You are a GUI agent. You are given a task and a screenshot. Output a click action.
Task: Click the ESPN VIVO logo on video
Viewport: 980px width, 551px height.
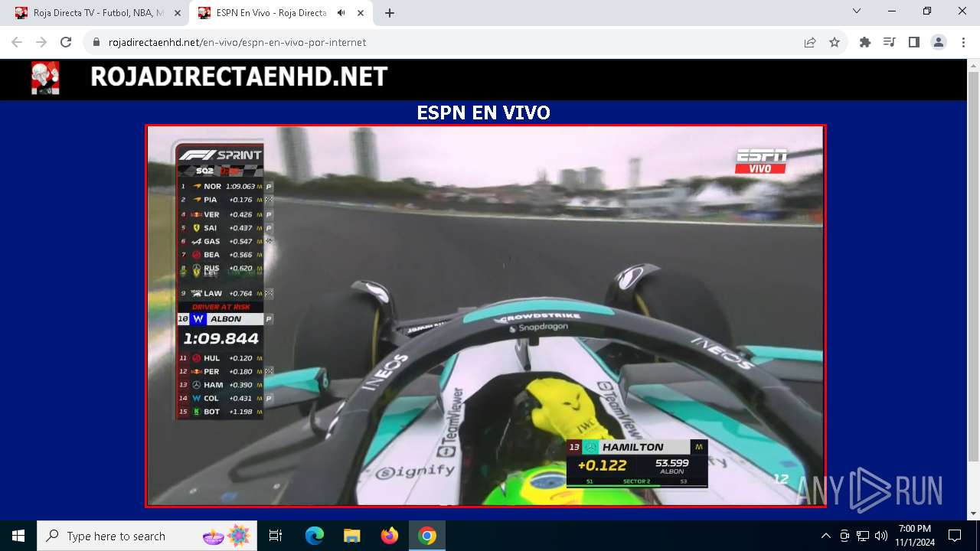click(761, 160)
